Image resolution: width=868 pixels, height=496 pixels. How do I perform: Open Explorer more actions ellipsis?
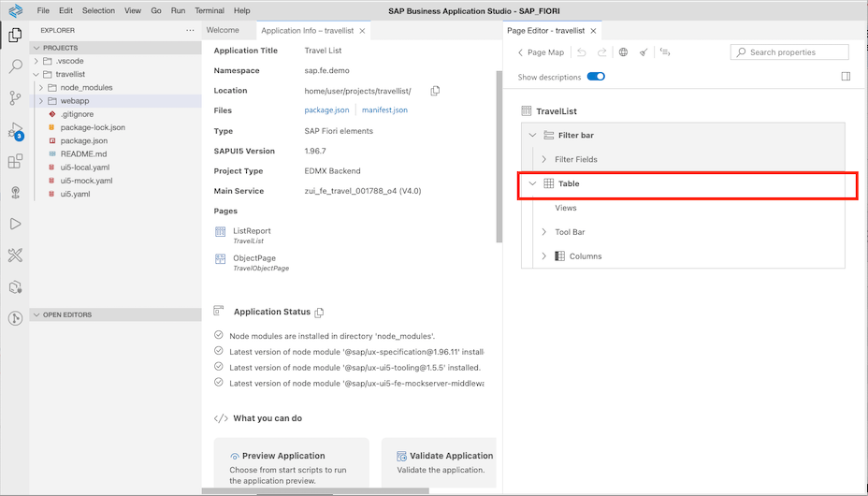(191, 31)
